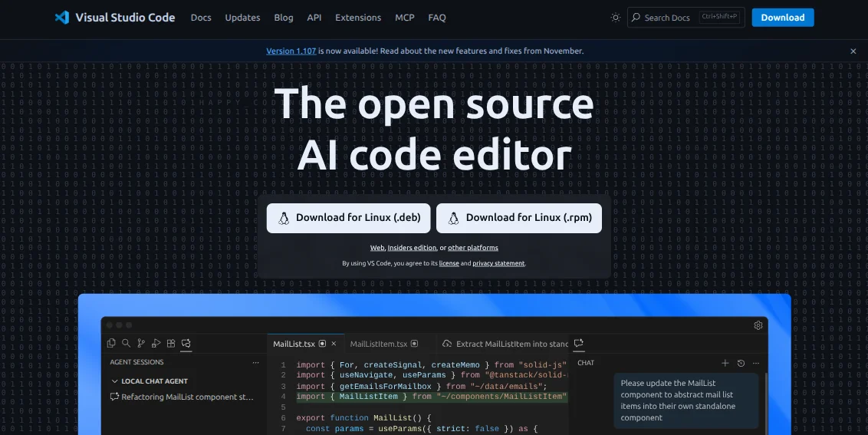Click code line 'export function MailList()'
The image size is (868, 435).
363,418
